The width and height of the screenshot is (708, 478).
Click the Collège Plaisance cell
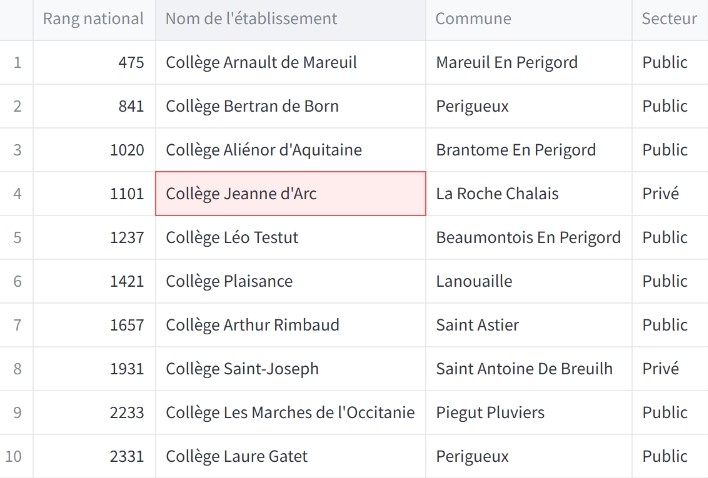coord(229,282)
